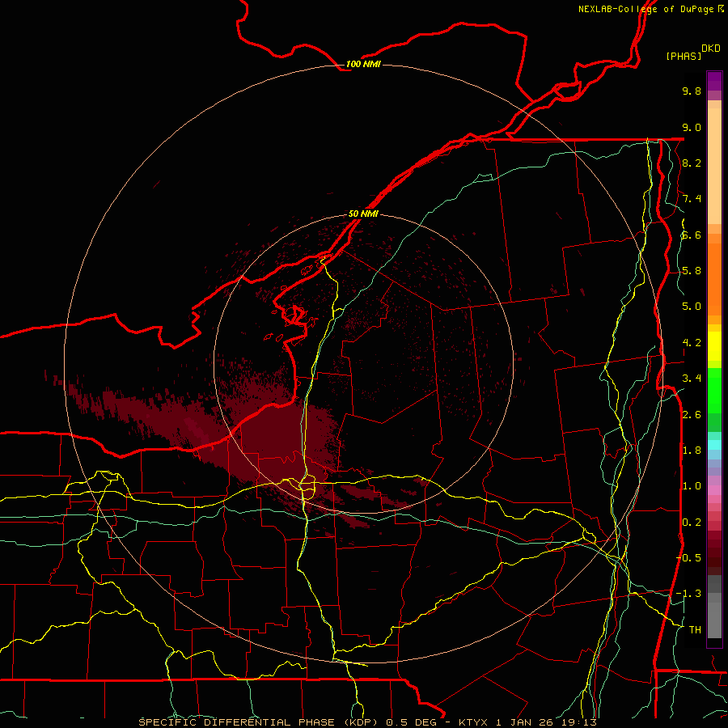Pick the bright green band on the color scale
The width and height of the screenshot is (728, 728).
pos(714,390)
